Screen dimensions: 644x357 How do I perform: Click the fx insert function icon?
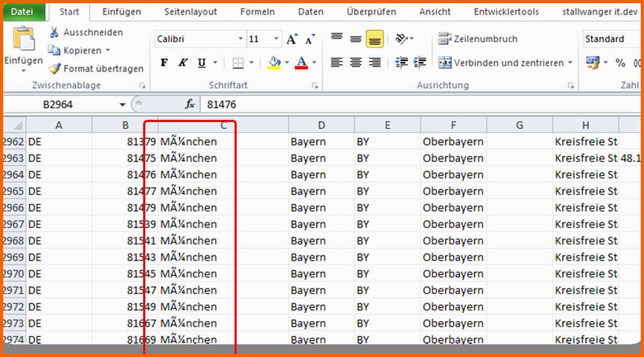[x=190, y=105]
